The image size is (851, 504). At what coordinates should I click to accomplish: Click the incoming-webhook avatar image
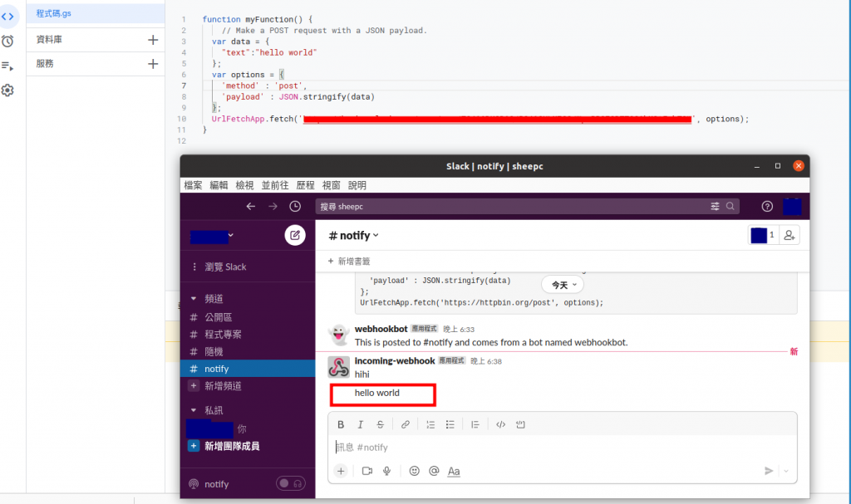click(x=339, y=367)
